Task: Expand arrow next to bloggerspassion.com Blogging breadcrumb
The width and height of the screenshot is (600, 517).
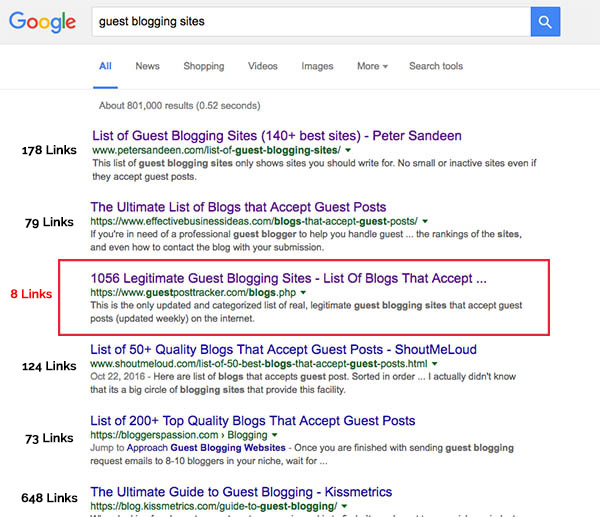Action: (274, 435)
